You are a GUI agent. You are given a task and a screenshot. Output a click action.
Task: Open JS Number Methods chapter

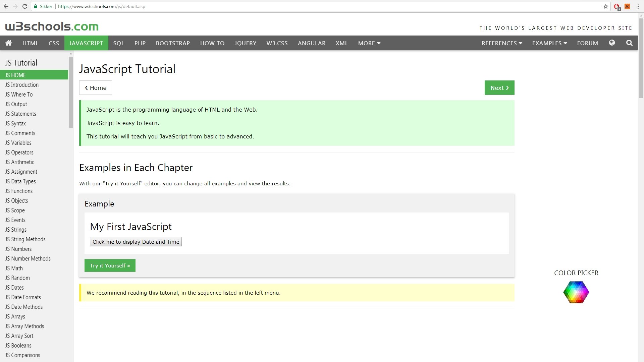[x=34, y=259]
